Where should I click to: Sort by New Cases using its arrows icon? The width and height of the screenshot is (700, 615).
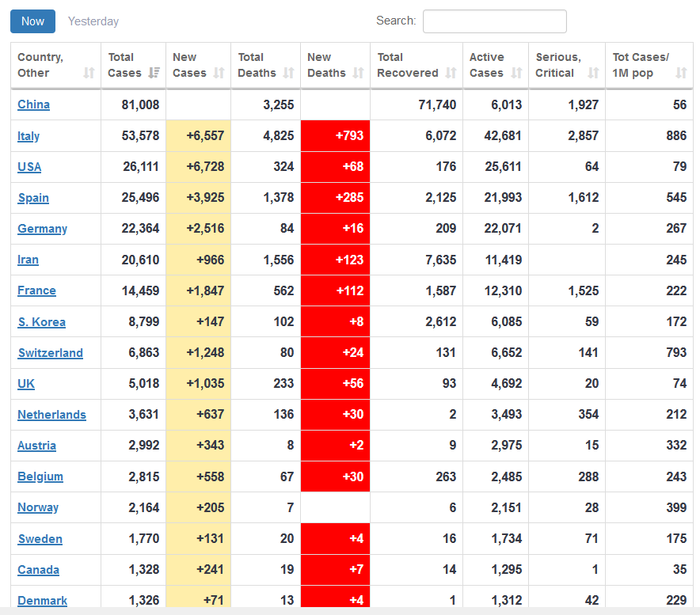[219, 73]
